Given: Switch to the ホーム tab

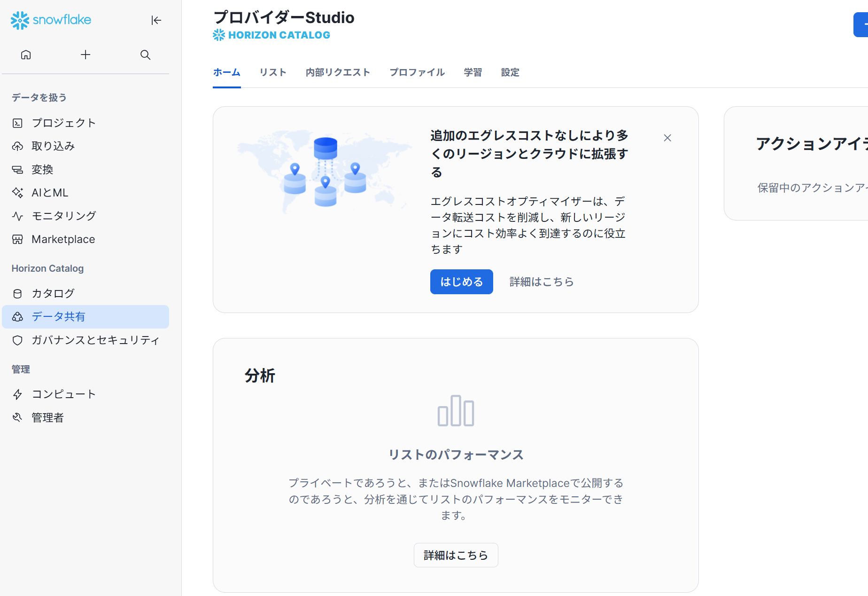Looking at the screenshot, I should point(227,72).
